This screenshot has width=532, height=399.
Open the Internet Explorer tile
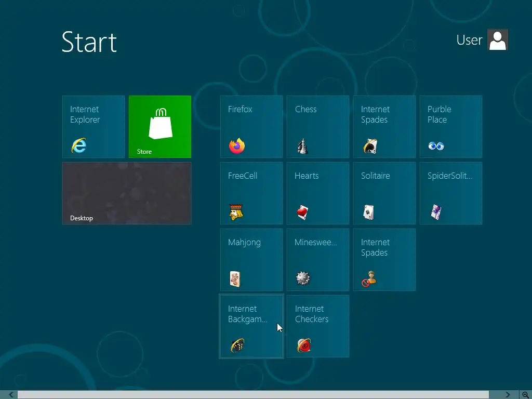[x=94, y=127]
